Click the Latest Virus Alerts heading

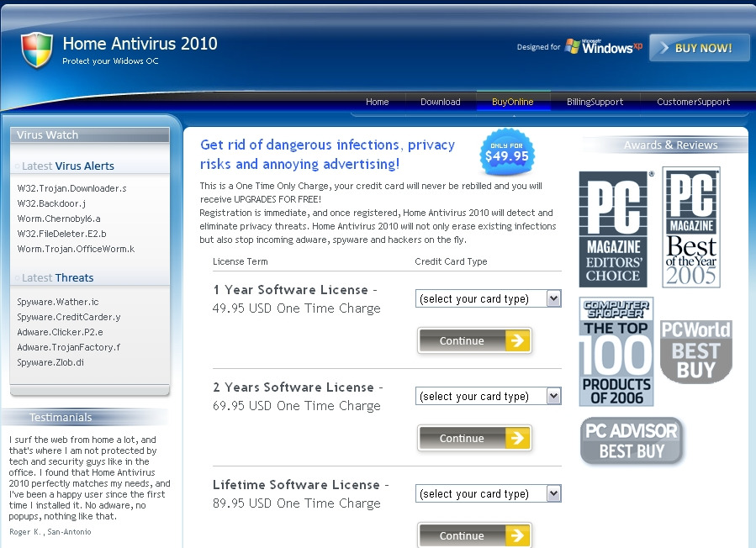tap(68, 166)
